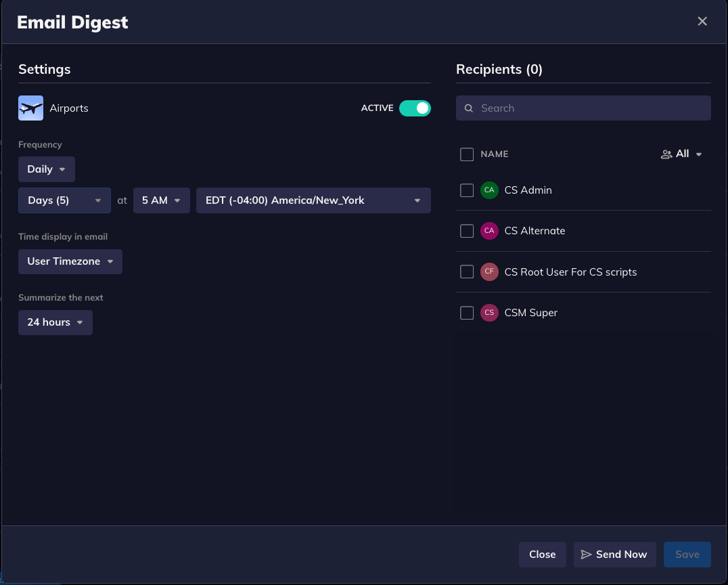Click the Close button
Viewport: 728px width, 585px height.
click(542, 555)
